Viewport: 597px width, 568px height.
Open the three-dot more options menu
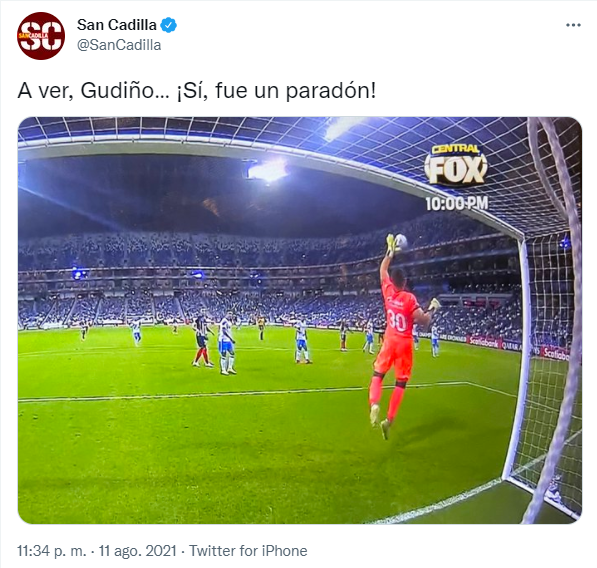[x=573, y=25]
